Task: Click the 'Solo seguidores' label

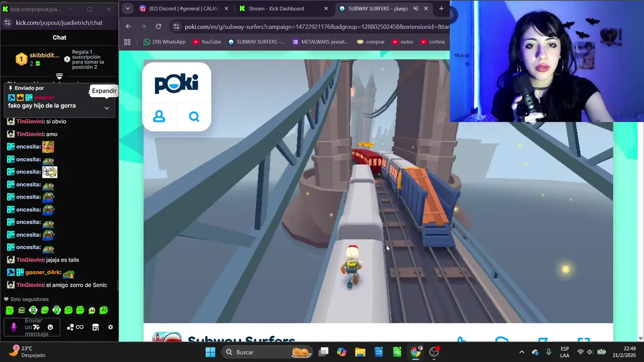Action: 29,299
